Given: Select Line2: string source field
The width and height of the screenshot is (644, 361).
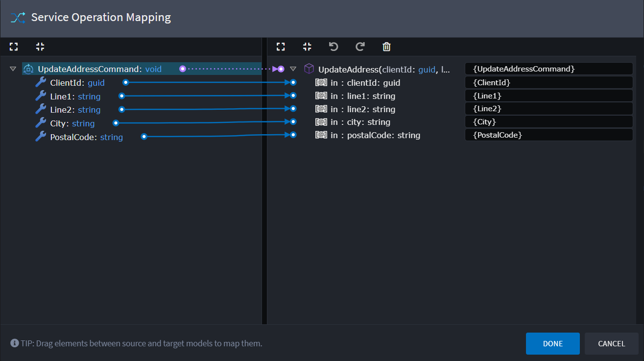Looking at the screenshot, I should point(75,110).
